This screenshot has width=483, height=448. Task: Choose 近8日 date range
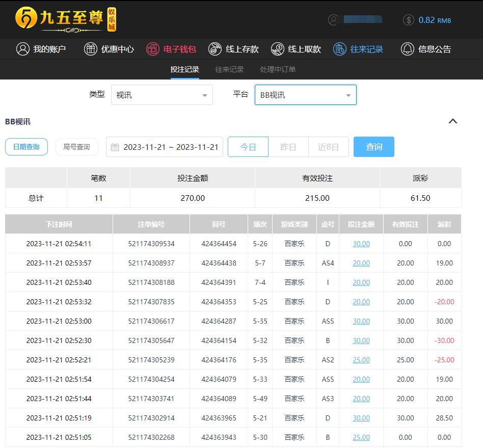coord(328,147)
